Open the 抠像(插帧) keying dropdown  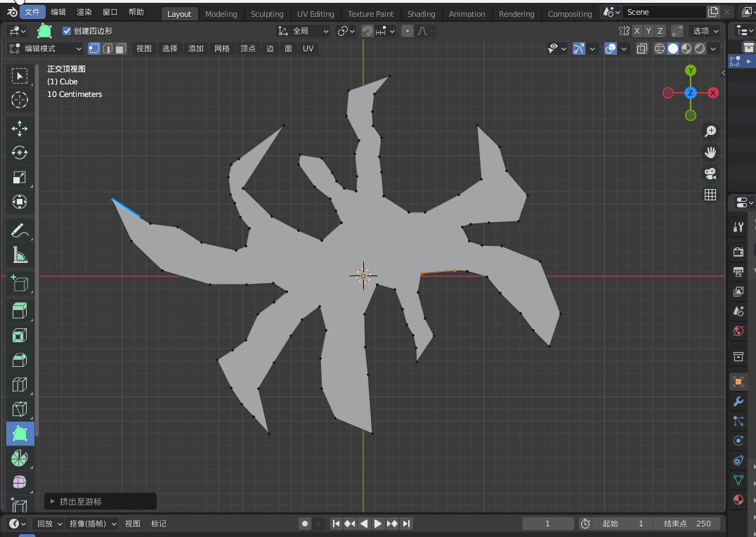tap(91, 524)
